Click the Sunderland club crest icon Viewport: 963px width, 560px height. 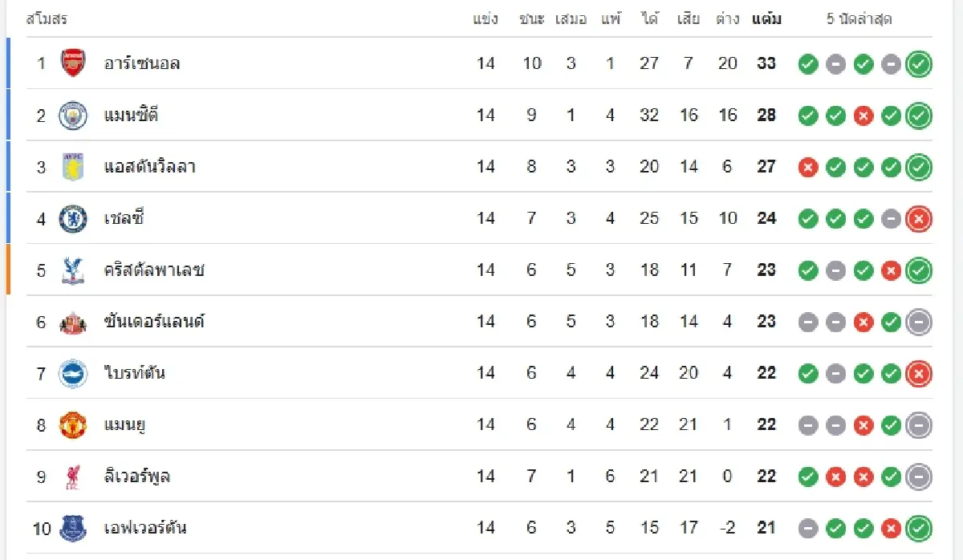point(73,322)
